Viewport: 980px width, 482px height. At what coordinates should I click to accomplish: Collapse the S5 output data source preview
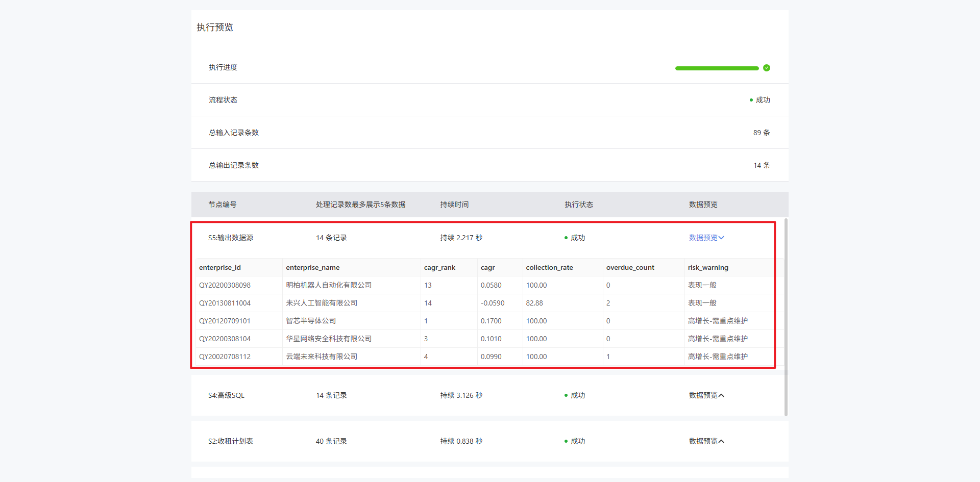point(706,238)
